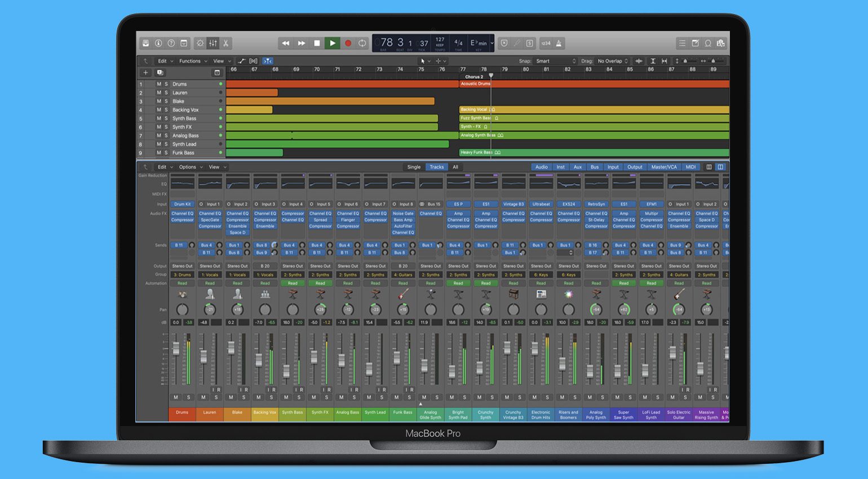Toggle the Show Automation button

(x=242, y=61)
